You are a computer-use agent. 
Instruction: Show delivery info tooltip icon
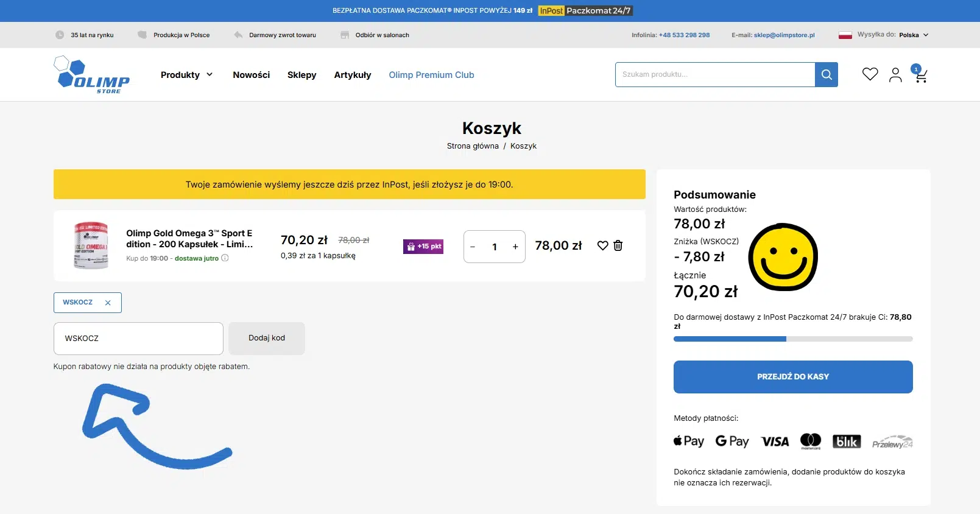point(225,258)
